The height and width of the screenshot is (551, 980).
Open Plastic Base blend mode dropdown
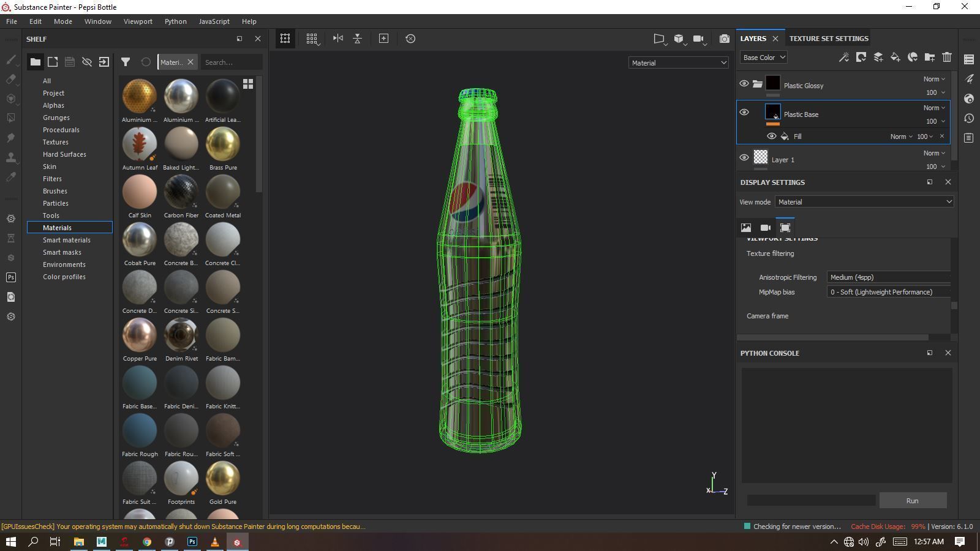[x=934, y=108]
